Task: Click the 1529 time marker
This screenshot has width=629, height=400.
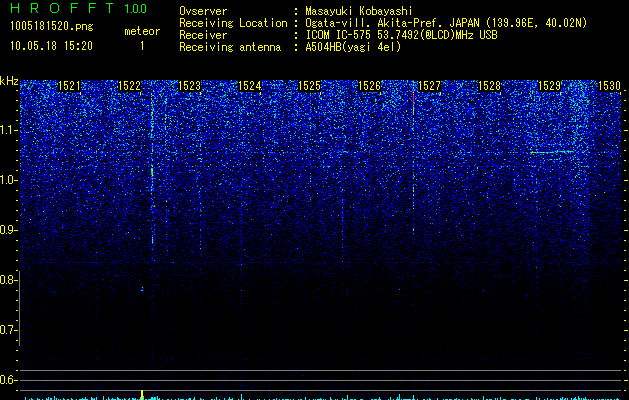Action: click(x=550, y=86)
